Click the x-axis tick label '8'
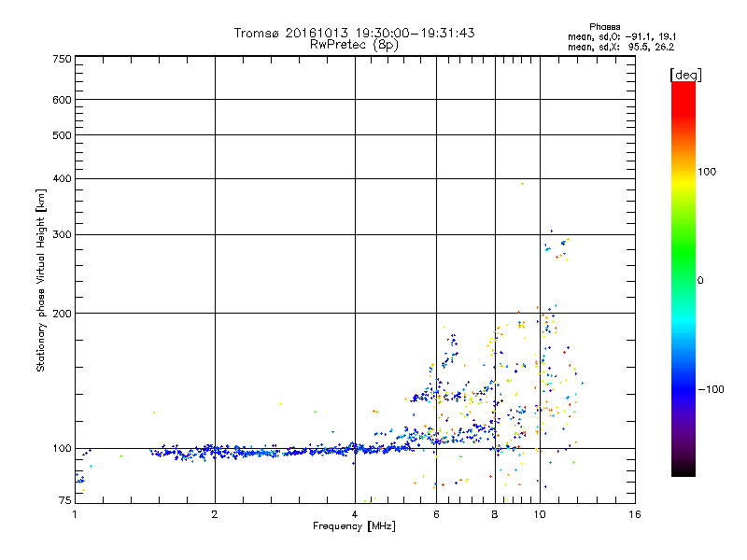 point(495,514)
